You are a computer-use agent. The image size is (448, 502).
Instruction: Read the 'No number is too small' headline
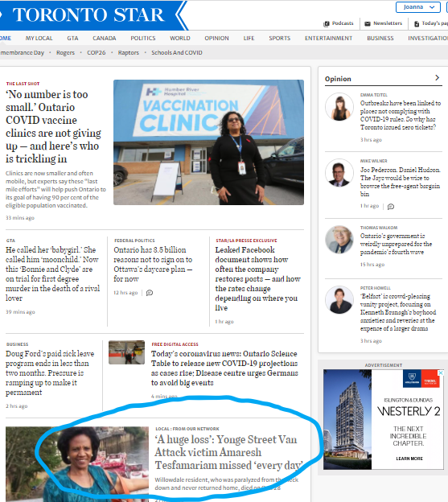coord(53,126)
